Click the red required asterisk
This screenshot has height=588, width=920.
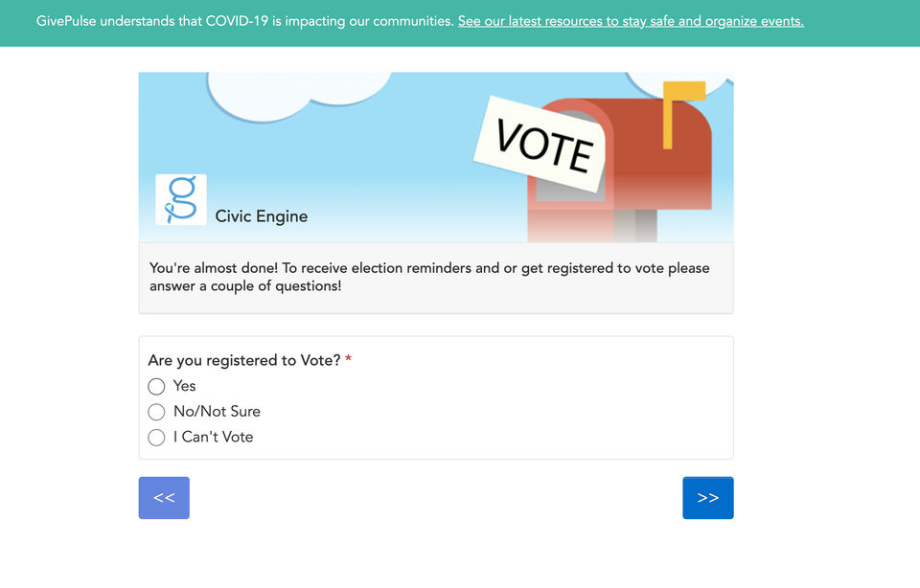(348, 358)
